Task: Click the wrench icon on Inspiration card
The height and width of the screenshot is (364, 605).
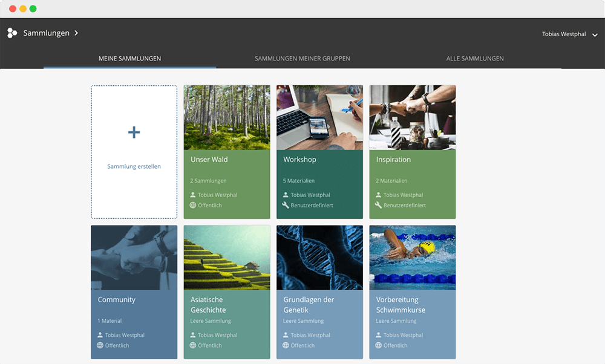Action: pyautogui.click(x=379, y=205)
